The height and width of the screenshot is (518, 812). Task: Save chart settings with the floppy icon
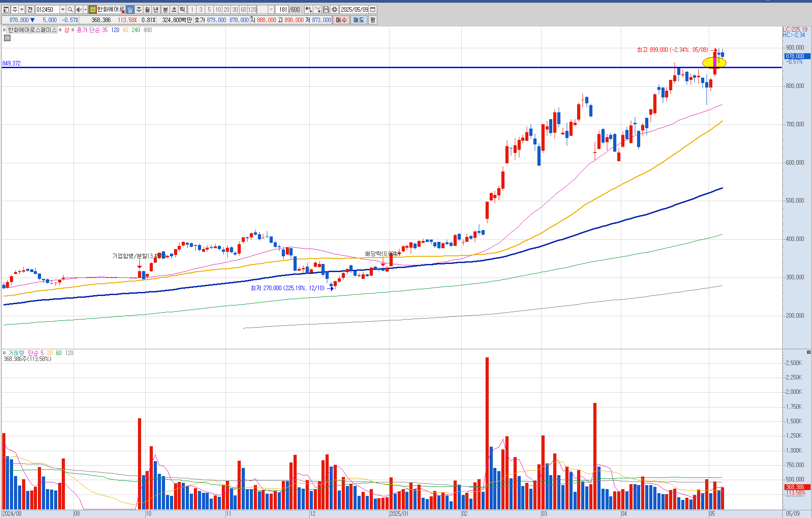pos(326,9)
